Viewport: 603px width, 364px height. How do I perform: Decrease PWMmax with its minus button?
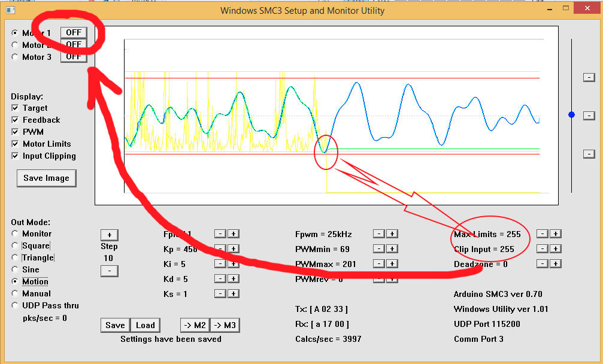tap(379, 263)
